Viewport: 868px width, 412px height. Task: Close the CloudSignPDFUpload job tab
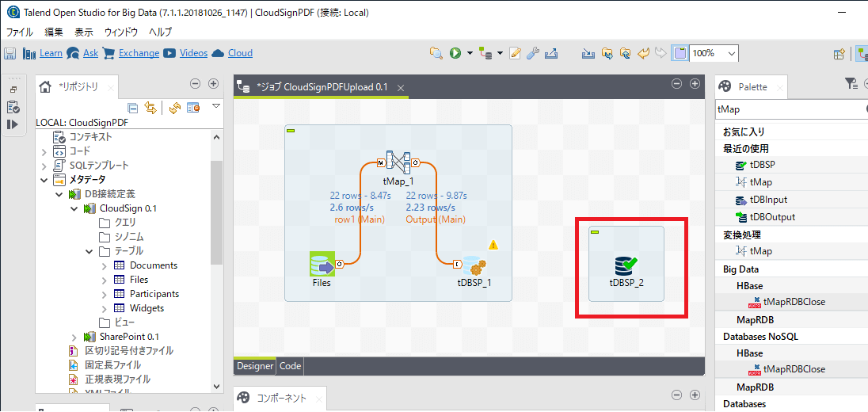(401, 88)
